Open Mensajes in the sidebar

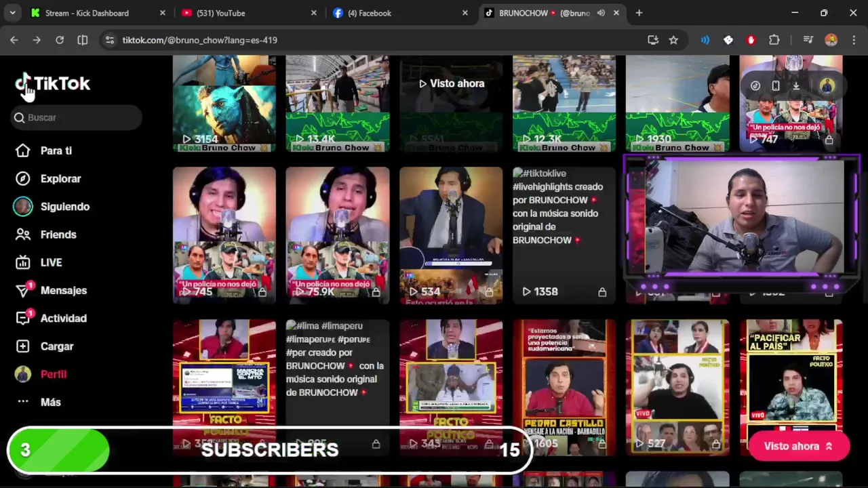tap(63, 290)
